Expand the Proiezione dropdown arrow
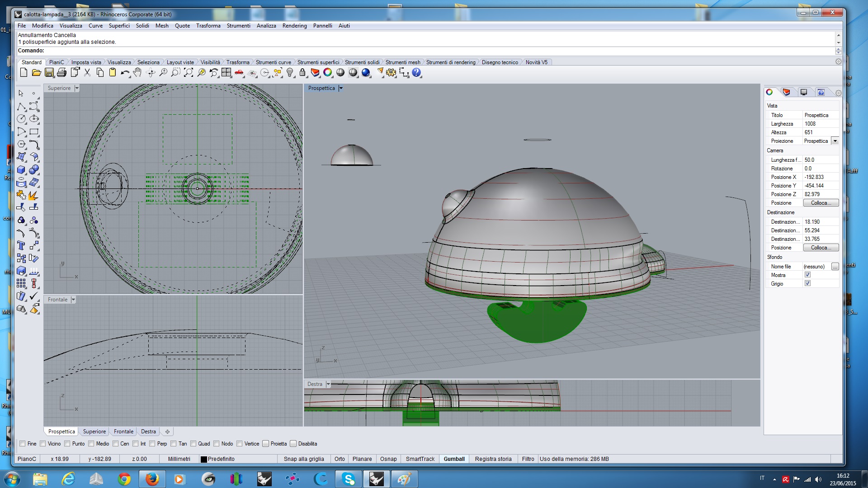Viewport: 868px width, 488px height. (x=835, y=141)
